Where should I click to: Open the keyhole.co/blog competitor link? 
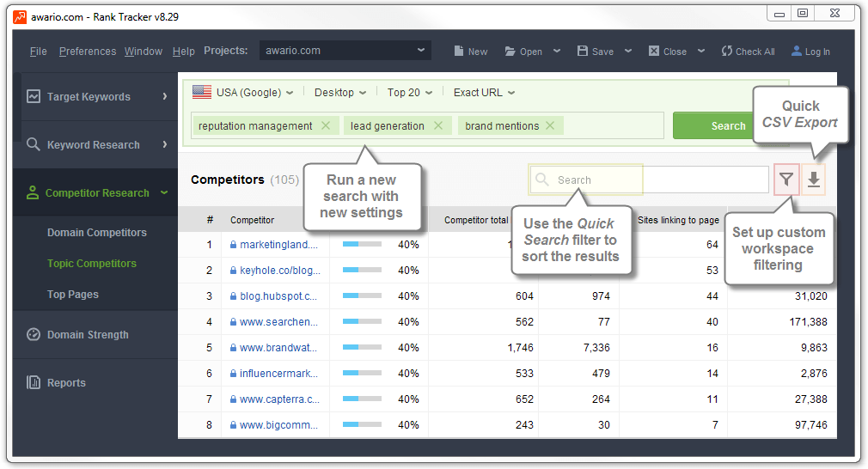(x=279, y=271)
